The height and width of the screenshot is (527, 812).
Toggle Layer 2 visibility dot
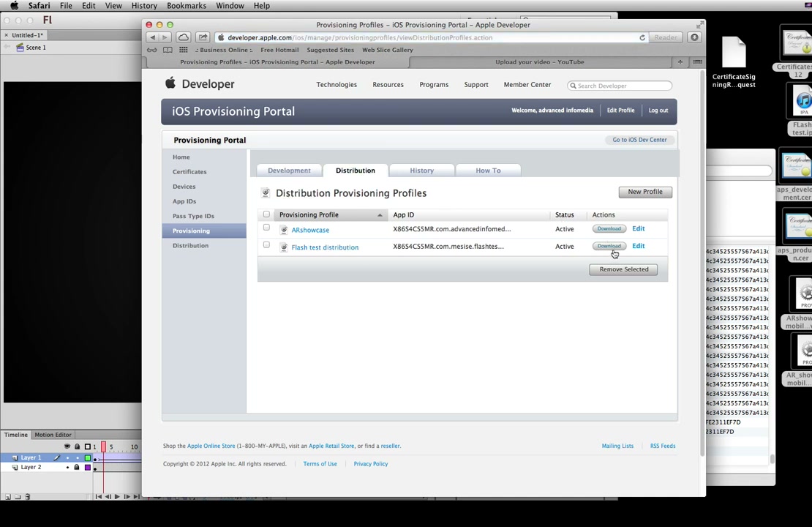[x=67, y=467]
